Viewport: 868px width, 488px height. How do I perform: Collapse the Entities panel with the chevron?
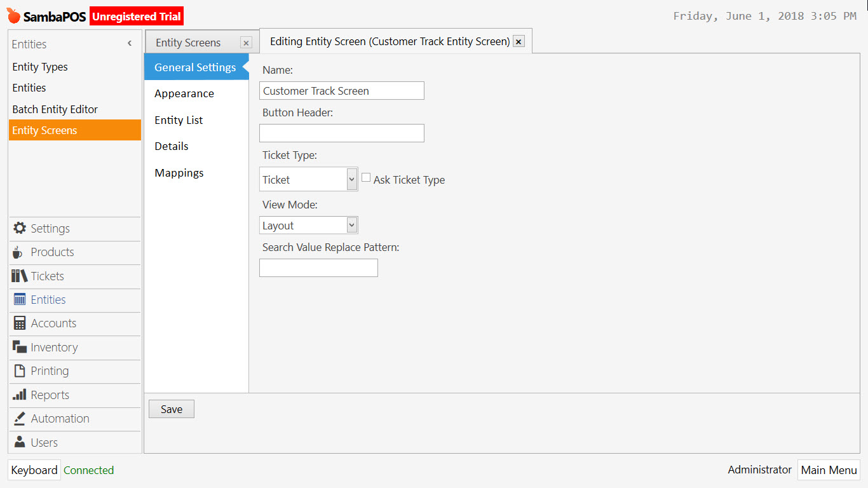point(129,43)
